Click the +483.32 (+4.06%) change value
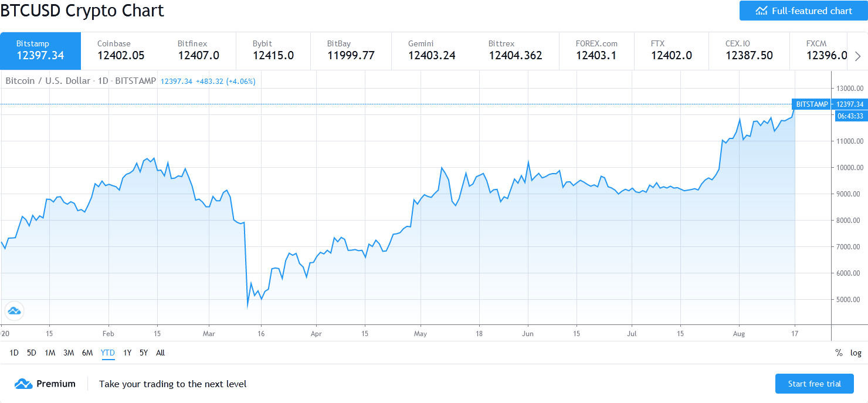Screen dimensions: 868x403 225,82
